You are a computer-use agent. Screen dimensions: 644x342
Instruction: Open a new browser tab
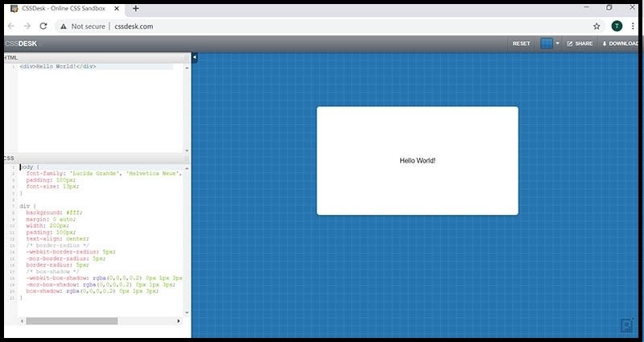coord(135,8)
